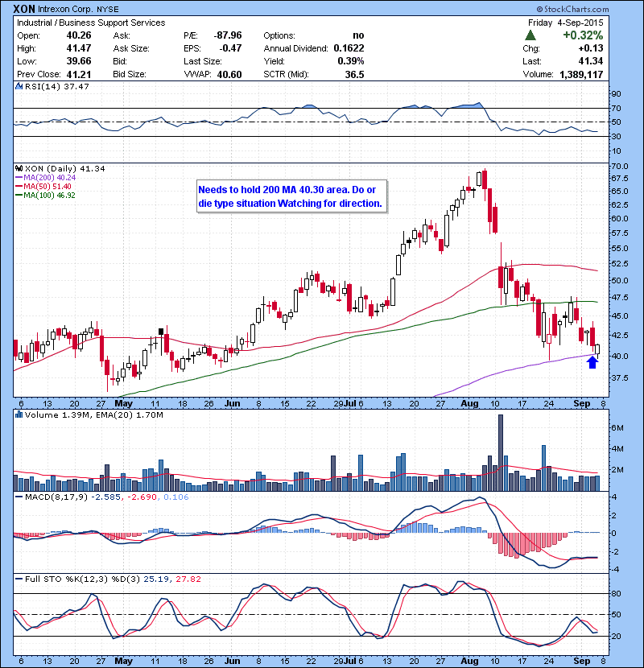Click the blue annotation text about 200 MA
The height and width of the screenshot is (668, 644).
(x=290, y=197)
